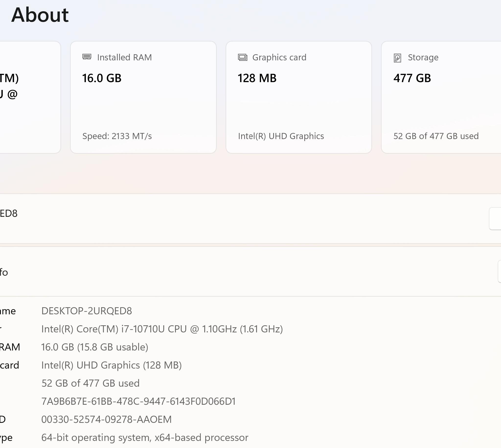
Task: Select the 64-bit operating system type value
Action: pyautogui.click(x=145, y=438)
